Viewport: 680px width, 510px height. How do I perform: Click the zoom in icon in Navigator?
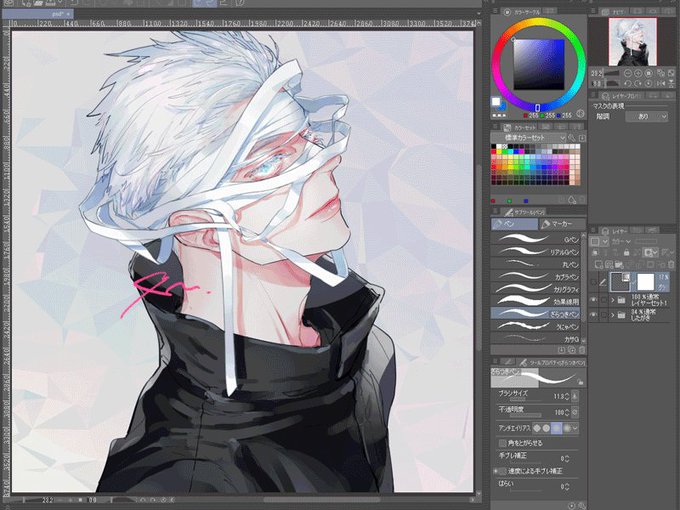point(638,74)
